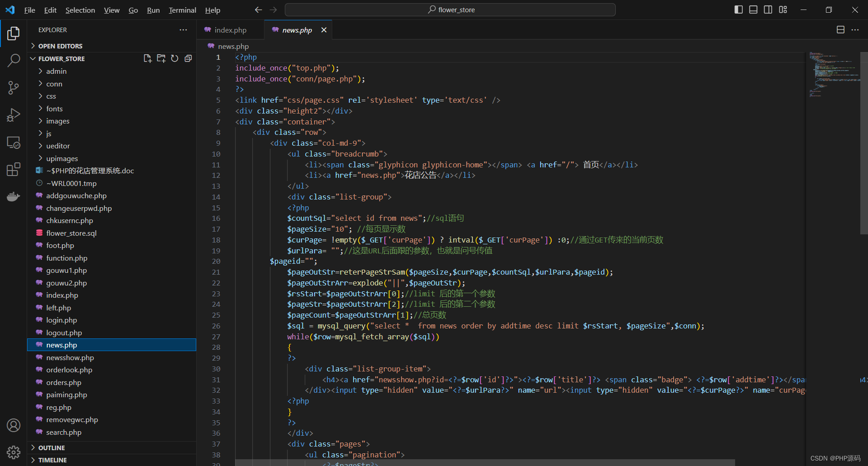Expand the OUTLINE section
868x466 pixels.
click(112, 447)
